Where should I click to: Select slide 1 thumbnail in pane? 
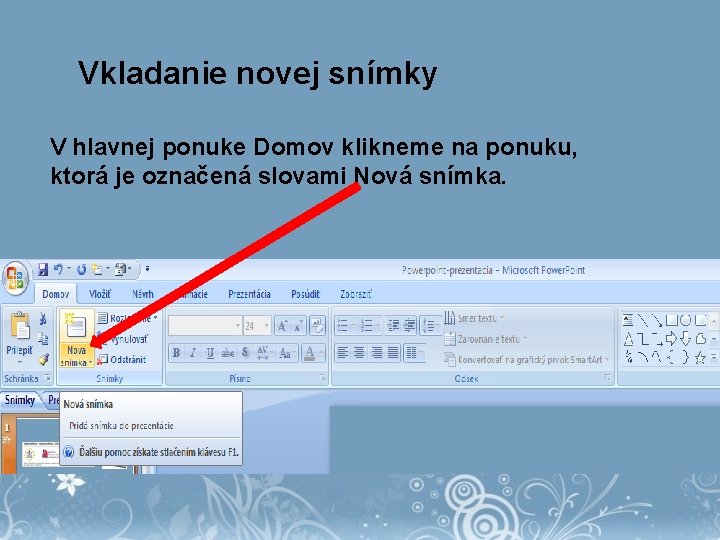click(40, 446)
